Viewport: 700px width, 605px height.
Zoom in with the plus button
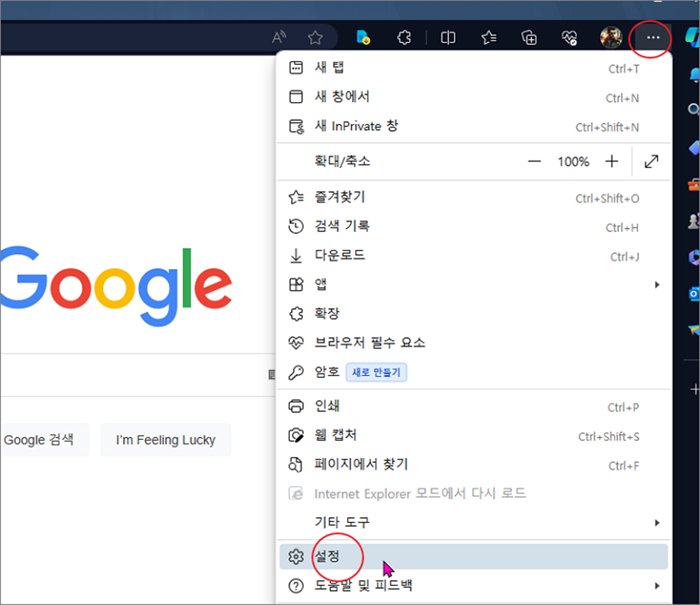tap(612, 162)
